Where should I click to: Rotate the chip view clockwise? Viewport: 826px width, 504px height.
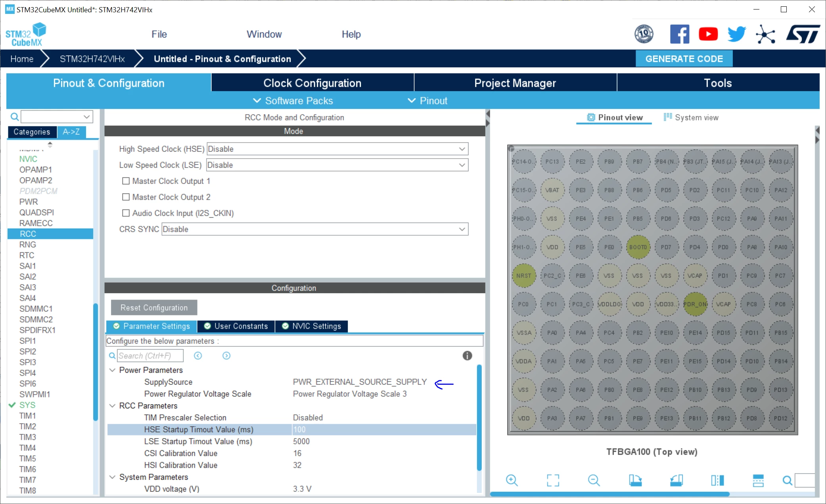(x=635, y=480)
